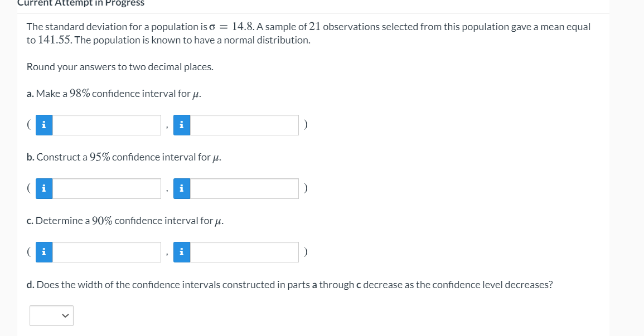Click the 90% interval lower bound field
The height and width of the screenshot is (336, 644).
[106, 252]
